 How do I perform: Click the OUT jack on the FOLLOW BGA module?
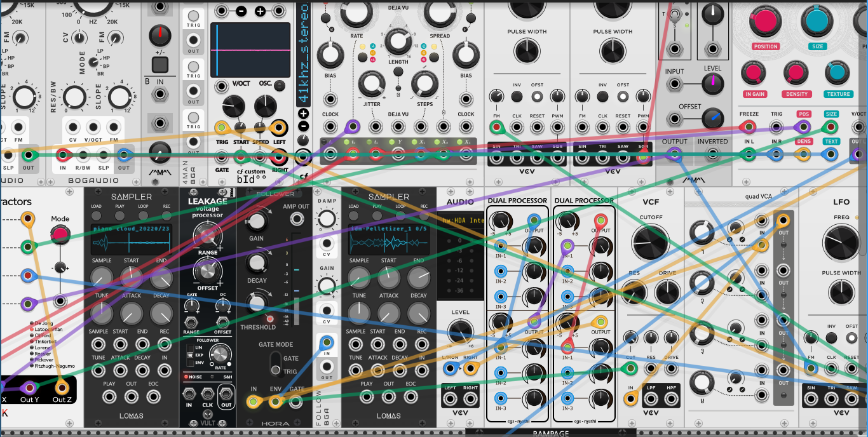(326, 366)
